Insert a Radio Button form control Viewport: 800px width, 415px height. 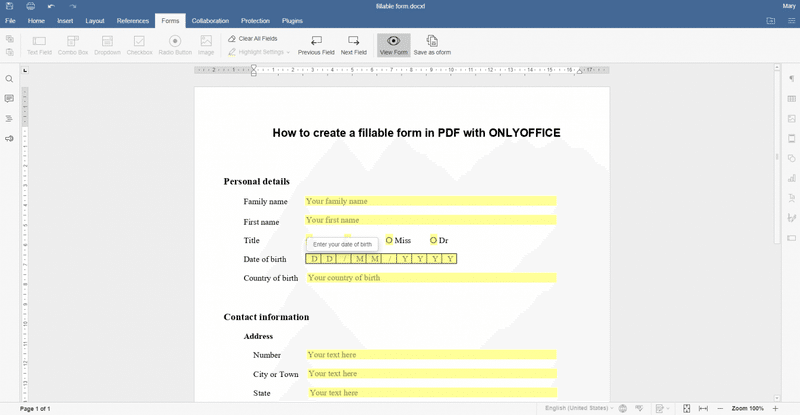pos(175,45)
